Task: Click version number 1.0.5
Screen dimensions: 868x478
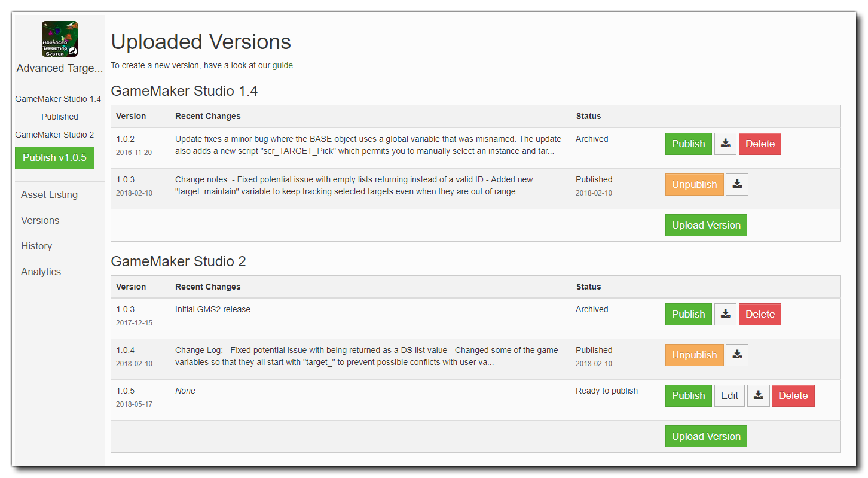Action: (x=125, y=391)
